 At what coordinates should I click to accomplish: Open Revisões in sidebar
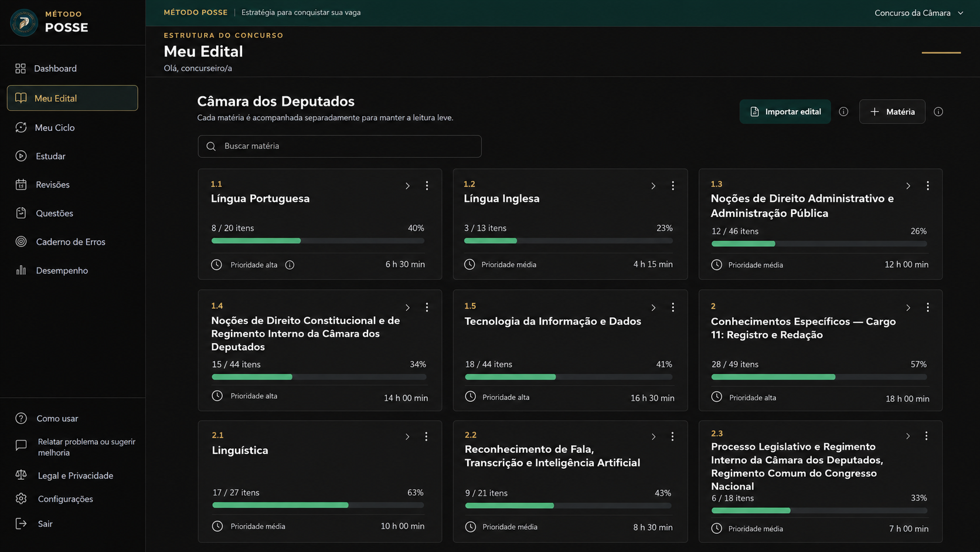72,184
